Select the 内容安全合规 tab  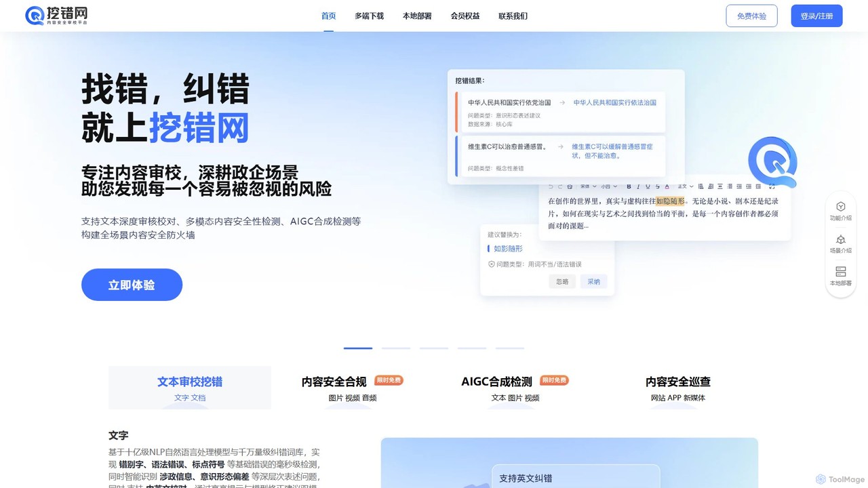click(x=353, y=388)
